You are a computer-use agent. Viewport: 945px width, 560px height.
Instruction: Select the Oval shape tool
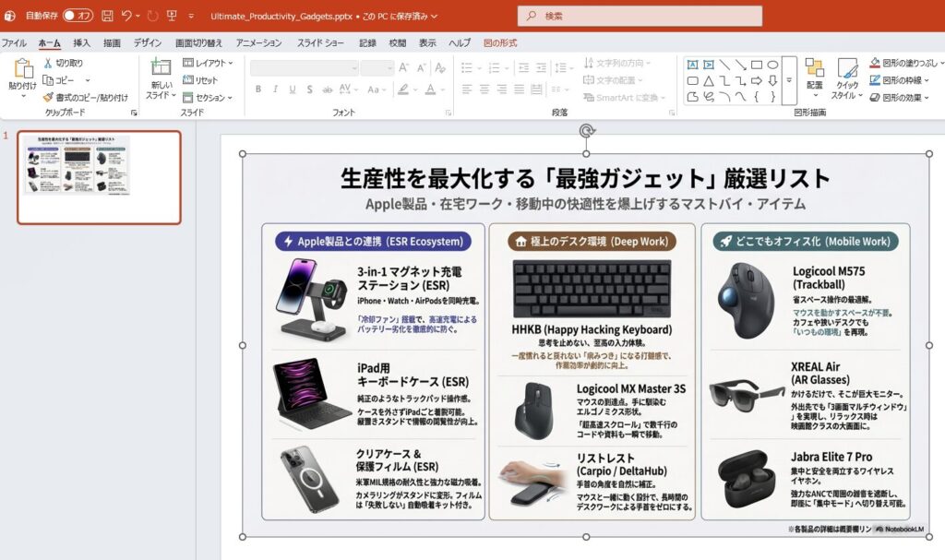point(772,65)
